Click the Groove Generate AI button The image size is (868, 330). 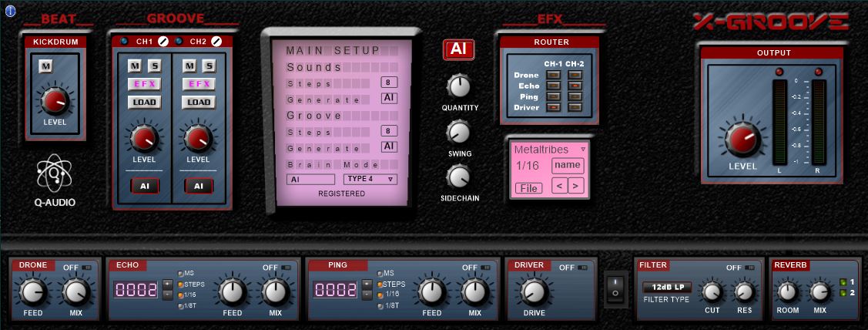click(x=389, y=146)
